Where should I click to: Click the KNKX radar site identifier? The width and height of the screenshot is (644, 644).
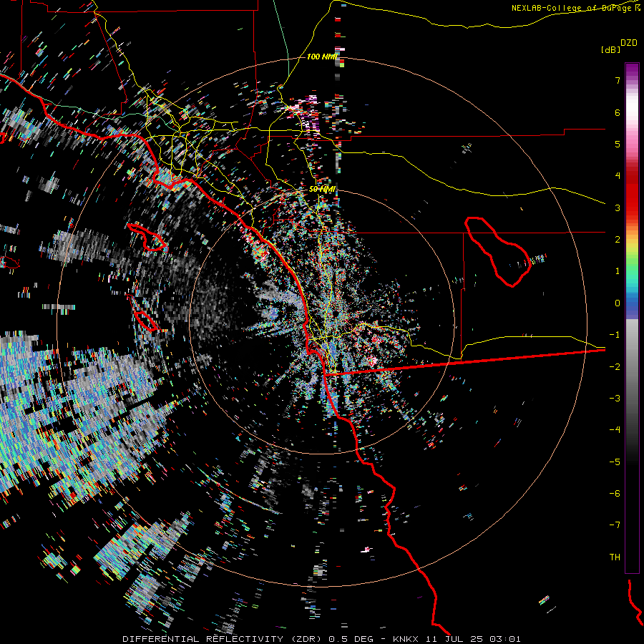tap(406, 639)
